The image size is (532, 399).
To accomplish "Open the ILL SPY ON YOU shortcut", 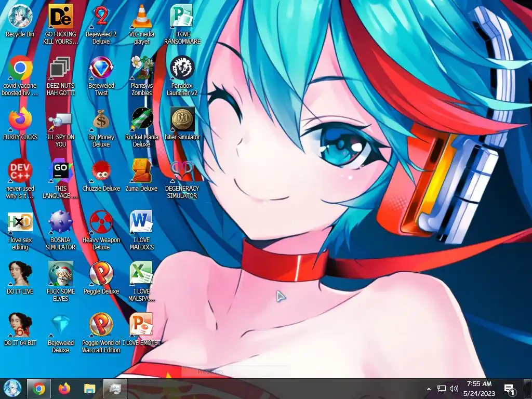I will click(x=60, y=127).
